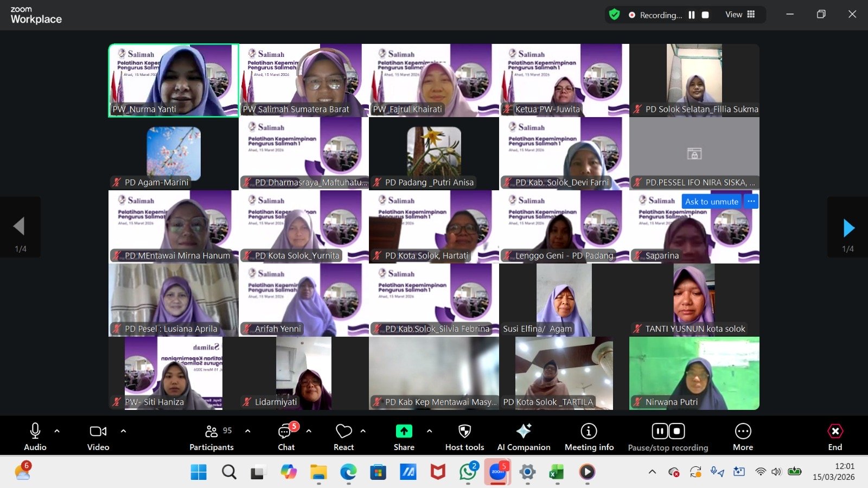
Task: Click Ask to unmute on Saparina
Action: pyautogui.click(x=711, y=202)
